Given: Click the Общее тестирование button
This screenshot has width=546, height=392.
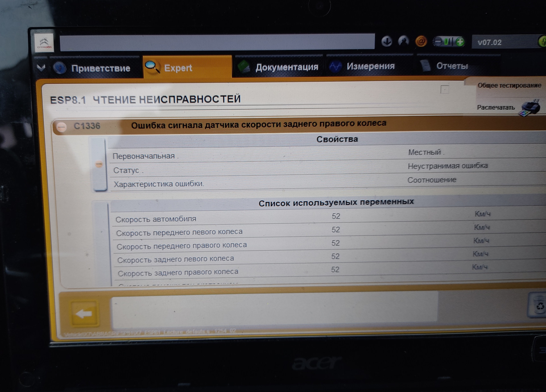Looking at the screenshot, I should click(x=509, y=85).
